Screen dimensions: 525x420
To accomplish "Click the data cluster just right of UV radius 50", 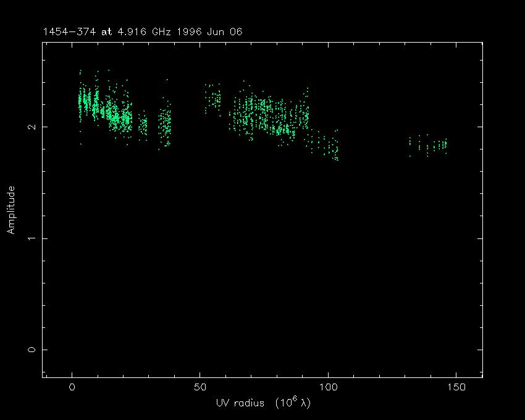I will click(214, 99).
